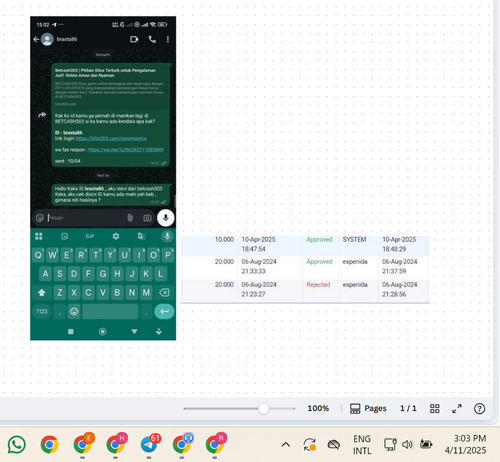Click the zoom slider handle
This screenshot has height=462, width=500.
tap(263, 408)
